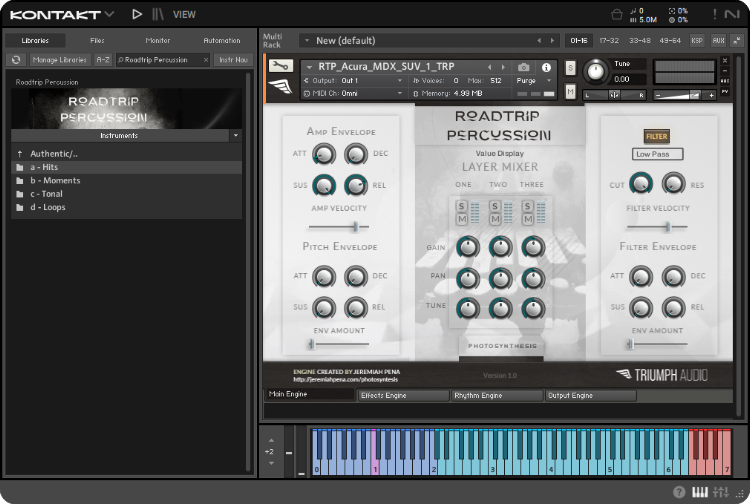Solo layer ONE in Layer Mixer

click(463, 207)
